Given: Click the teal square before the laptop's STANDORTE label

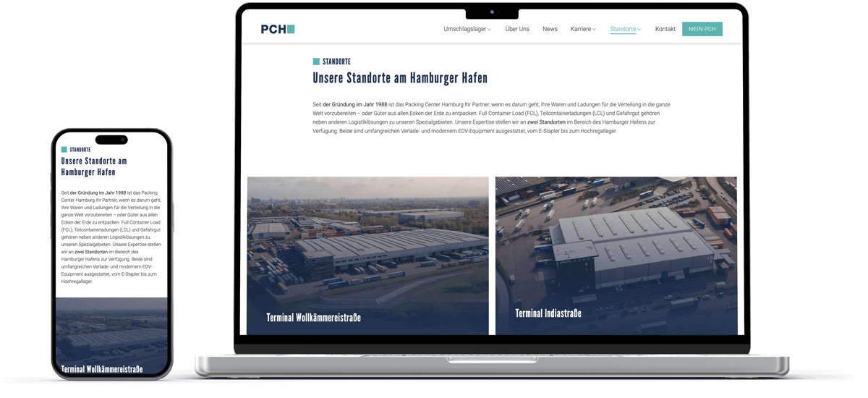Looking at the screenshot, I should coord(316,62).
